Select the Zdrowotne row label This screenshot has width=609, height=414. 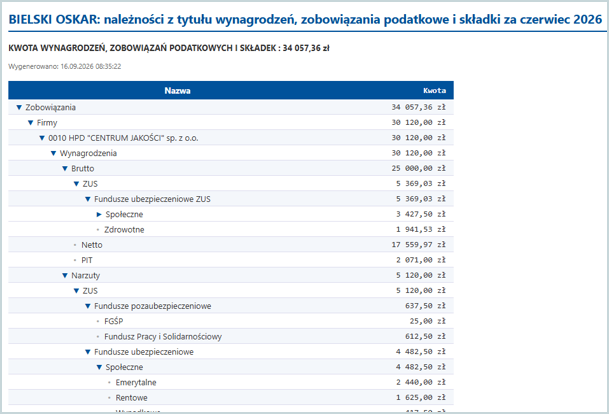124,230
